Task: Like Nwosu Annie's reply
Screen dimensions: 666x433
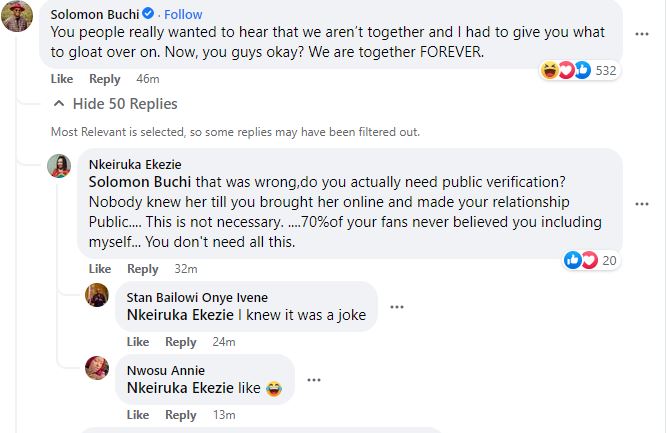Action: [x=138, y=415]
